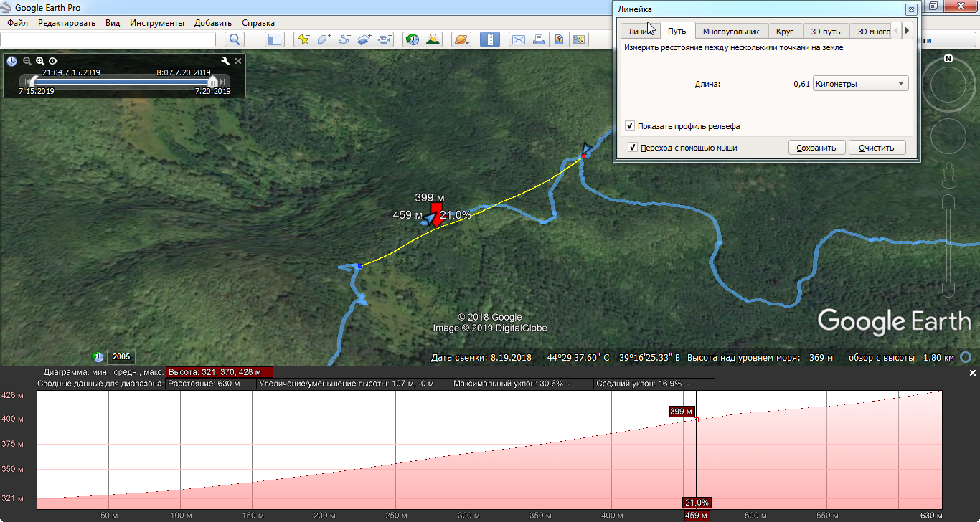Image resolution: width=980 pixels, height=522 pixels.
Task: Toggle 'Переход с помощью мыши' checkbox
Action: tap(633, 148)
